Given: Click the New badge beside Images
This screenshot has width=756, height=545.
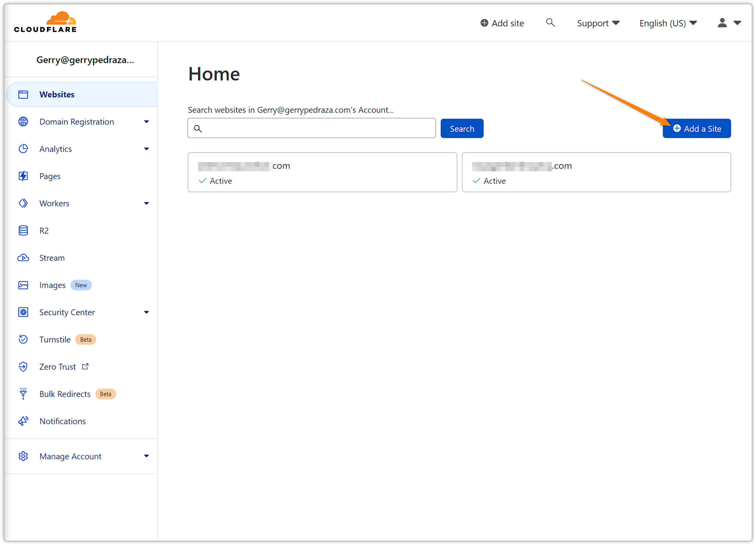Looking at the screenshot, I should pyautogui.click(x=81, y=285).
